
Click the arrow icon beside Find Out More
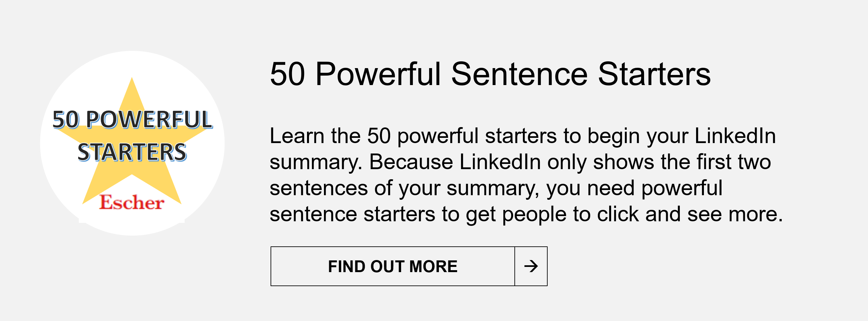pyautogui.click(x=531, y=266)
